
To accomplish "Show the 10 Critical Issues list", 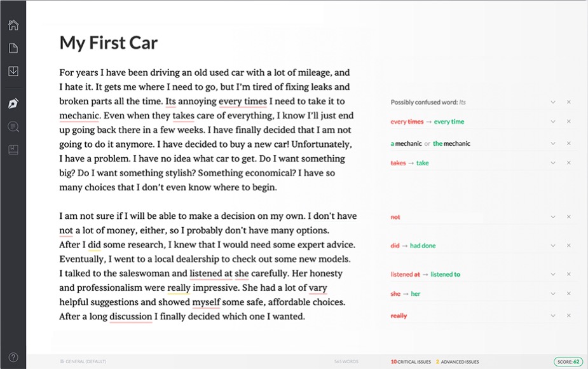I will tap(410, 362).
